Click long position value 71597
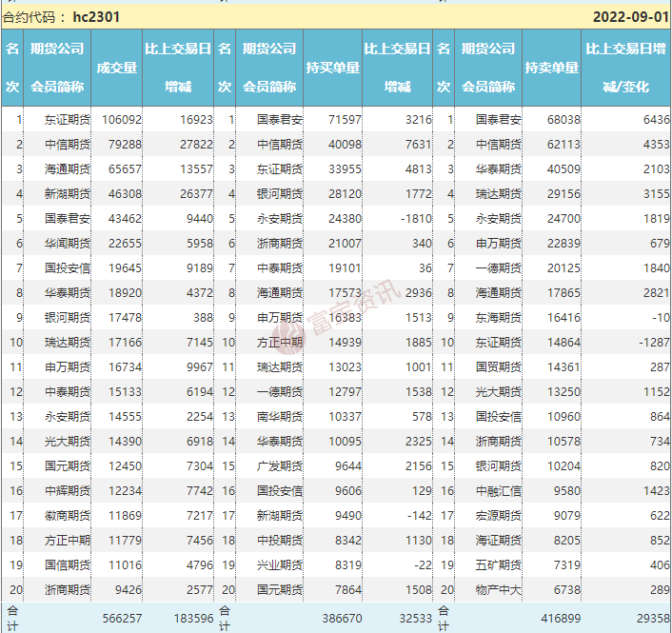672x633 pixels. pos(345,120)
